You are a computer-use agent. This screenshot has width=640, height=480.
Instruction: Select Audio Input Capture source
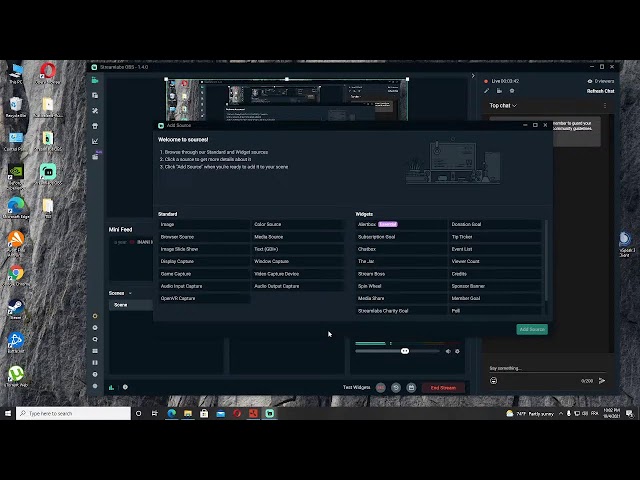pyautogui.click(x=204, y=286)
